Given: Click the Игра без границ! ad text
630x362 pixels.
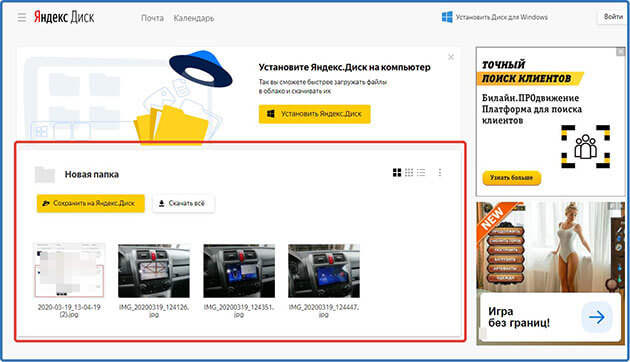Looking at the screenshot, I should coord(519,317).
